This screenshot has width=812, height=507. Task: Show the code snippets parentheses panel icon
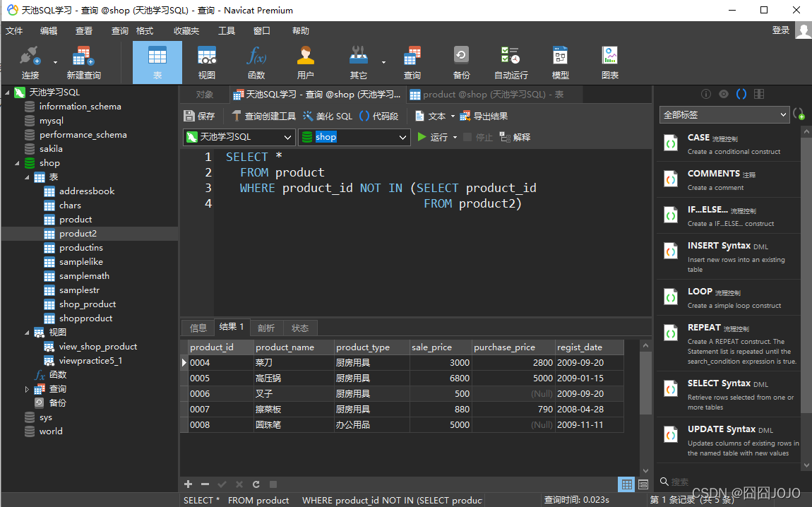741,94
